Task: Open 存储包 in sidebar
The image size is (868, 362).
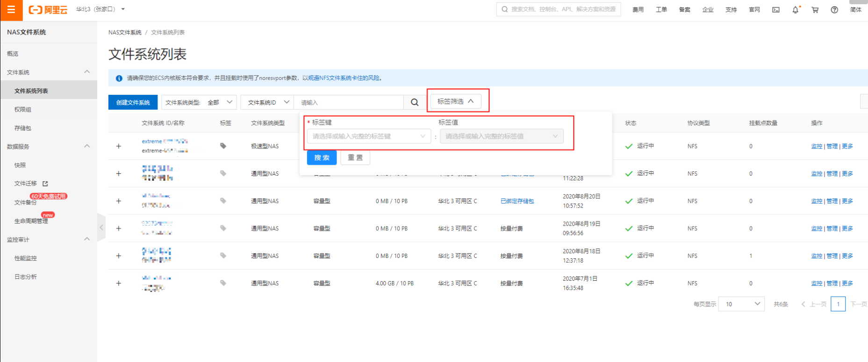Action: pyautogui.click(x=23, y=128)
